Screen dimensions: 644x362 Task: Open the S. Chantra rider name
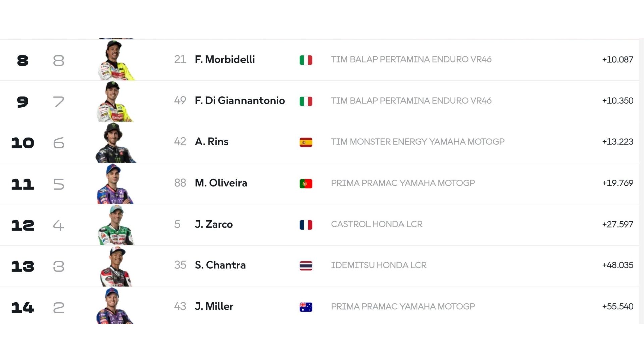coord(220,265)
